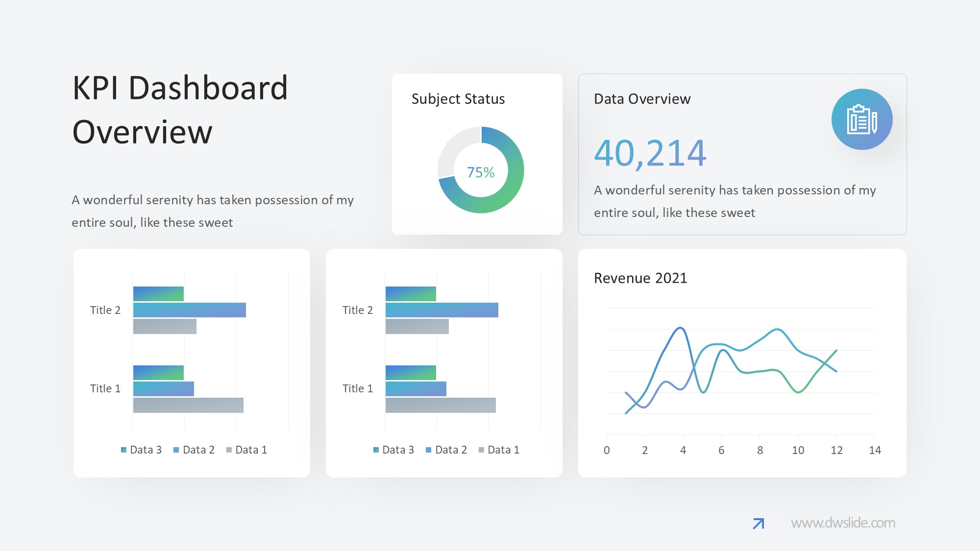Click Data 3 legend swatch in left chart

point(124,450)
